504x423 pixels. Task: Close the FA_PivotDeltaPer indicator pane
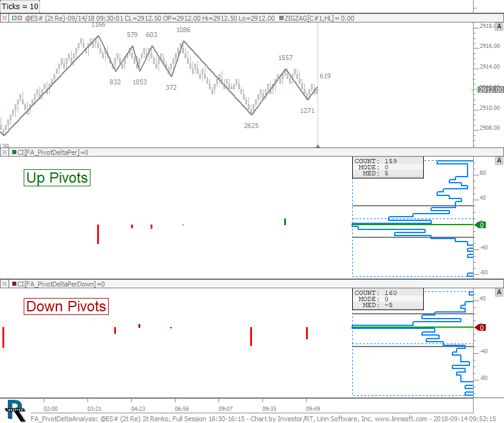[5, 152]
